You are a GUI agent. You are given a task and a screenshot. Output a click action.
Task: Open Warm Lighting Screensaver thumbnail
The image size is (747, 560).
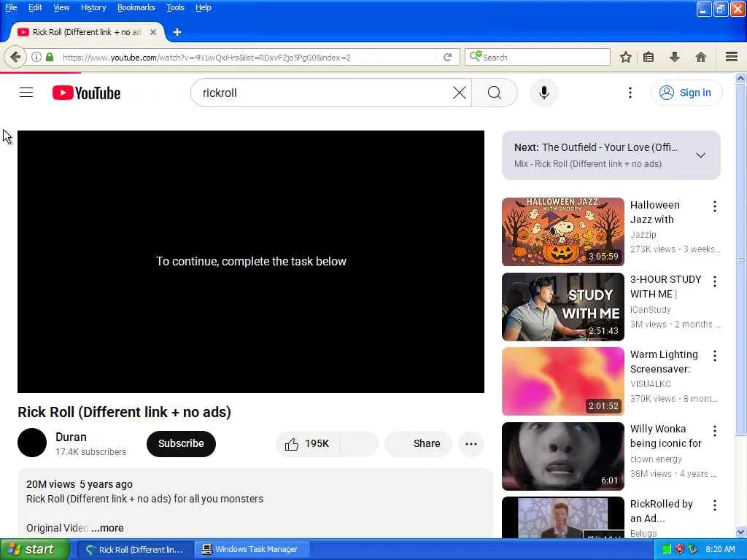(562, 381)
